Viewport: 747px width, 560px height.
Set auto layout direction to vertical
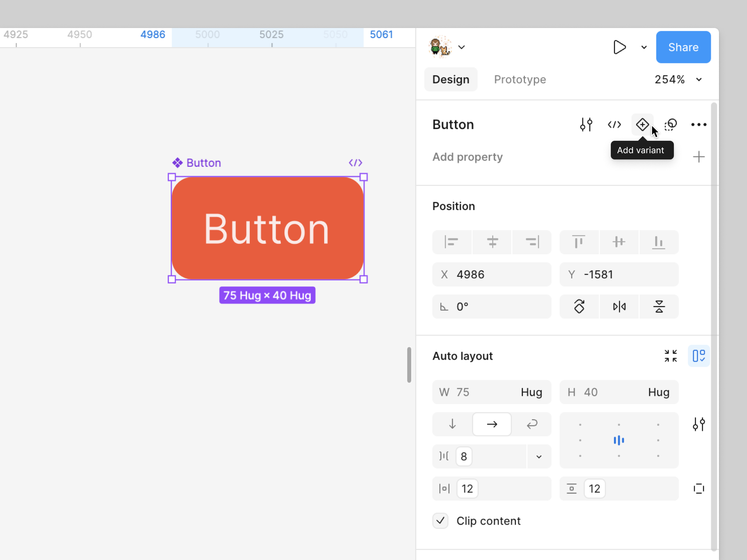coord(452,424)
